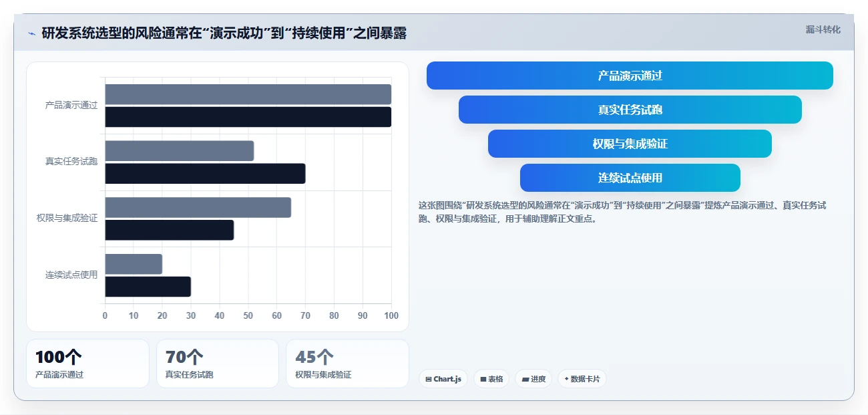
Task: Click the 漏斗转化 tag in header
Action: click(x=823, y=29)
